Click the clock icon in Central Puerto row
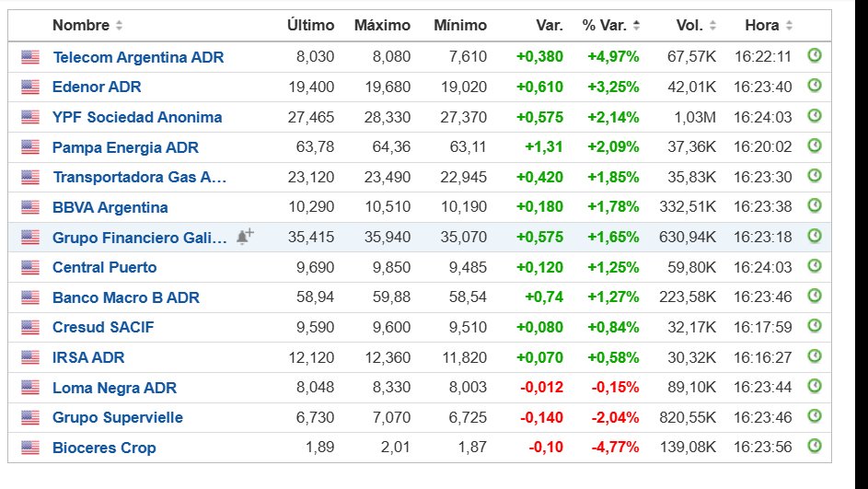 [815, 266]
